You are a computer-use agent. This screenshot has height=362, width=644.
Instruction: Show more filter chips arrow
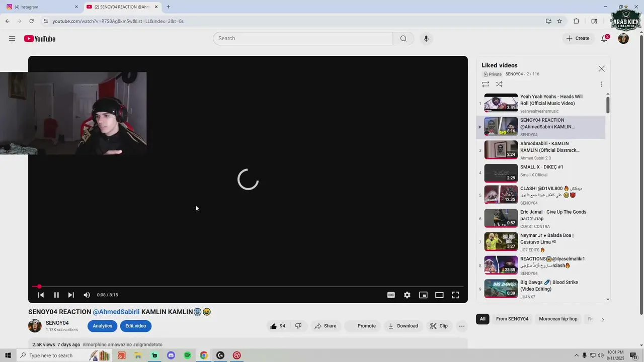(602, 319)
